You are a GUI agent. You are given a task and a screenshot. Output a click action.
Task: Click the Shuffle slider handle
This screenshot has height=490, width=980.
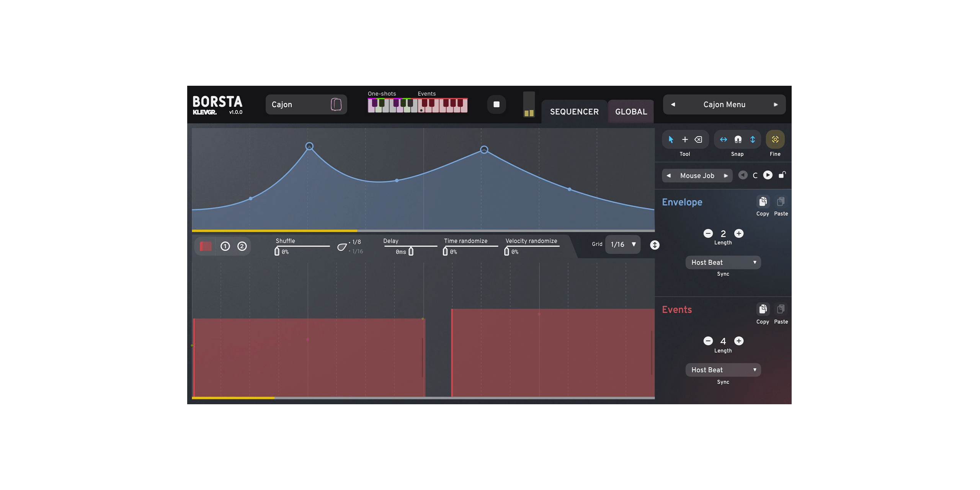(x=277, y=252)
